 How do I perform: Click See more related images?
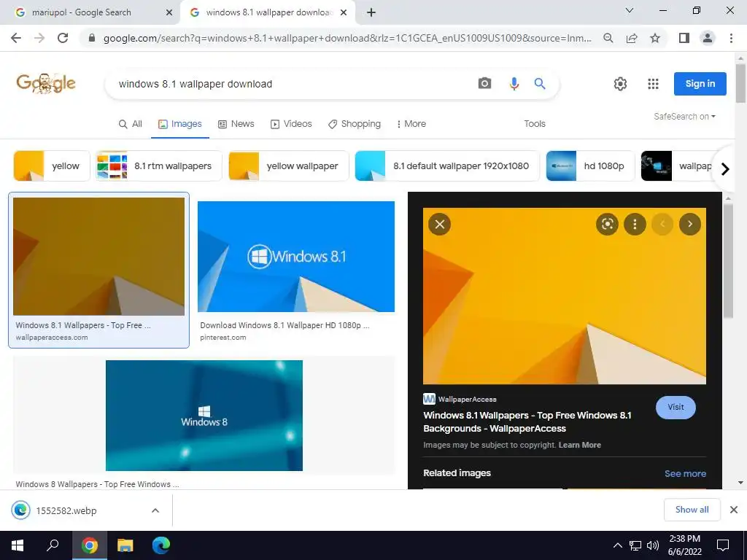[x=685, y=473]
